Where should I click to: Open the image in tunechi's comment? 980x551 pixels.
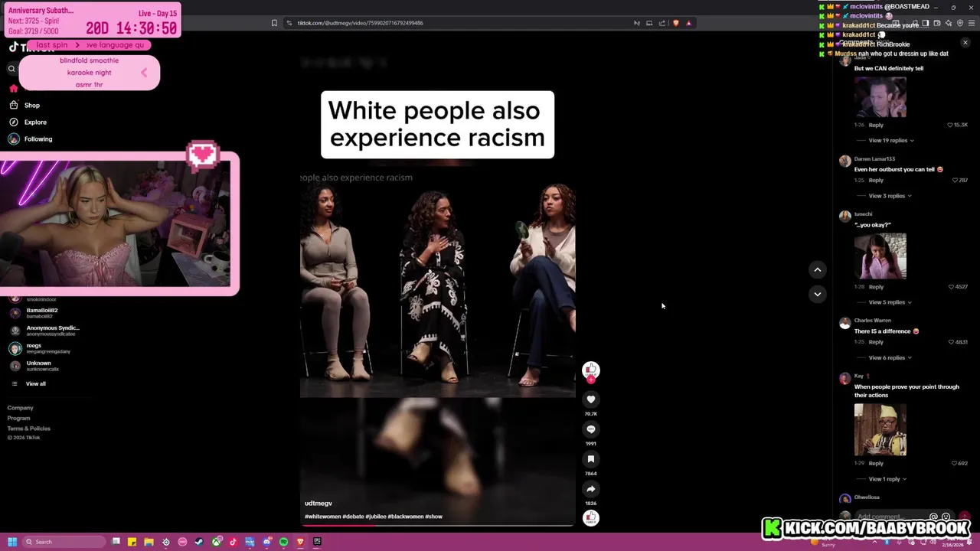pos(880,256)
